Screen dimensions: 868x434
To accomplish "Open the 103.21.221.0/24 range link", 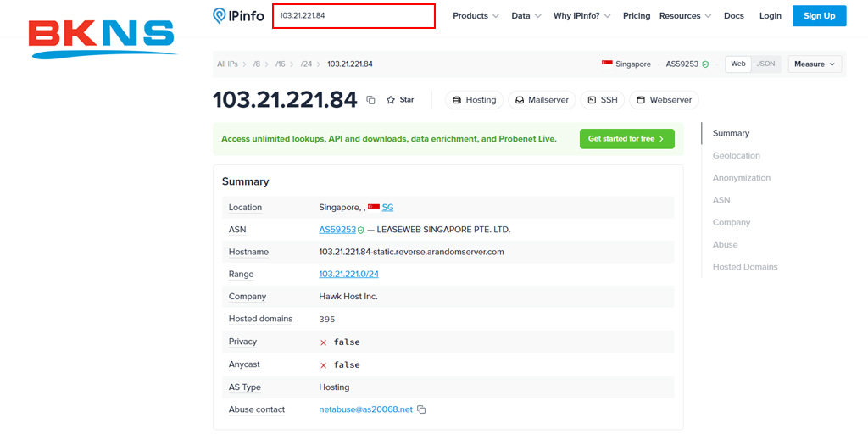I will (x=348, y=274).
